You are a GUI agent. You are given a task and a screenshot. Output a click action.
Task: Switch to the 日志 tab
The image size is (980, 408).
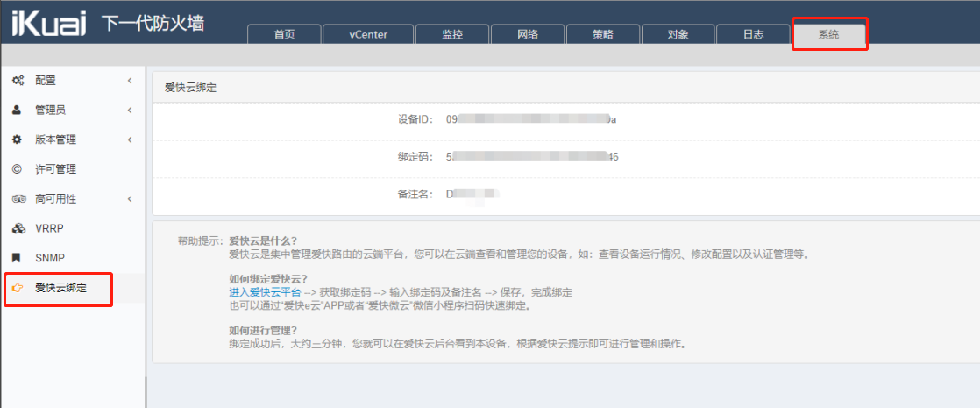click(753, 34)
